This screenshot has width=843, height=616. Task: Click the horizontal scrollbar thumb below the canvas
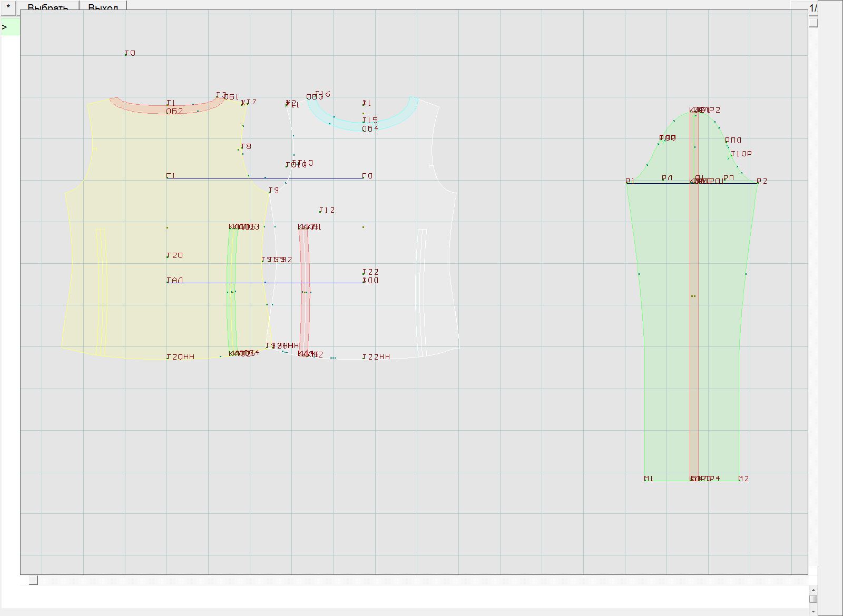tap(33, 580)
